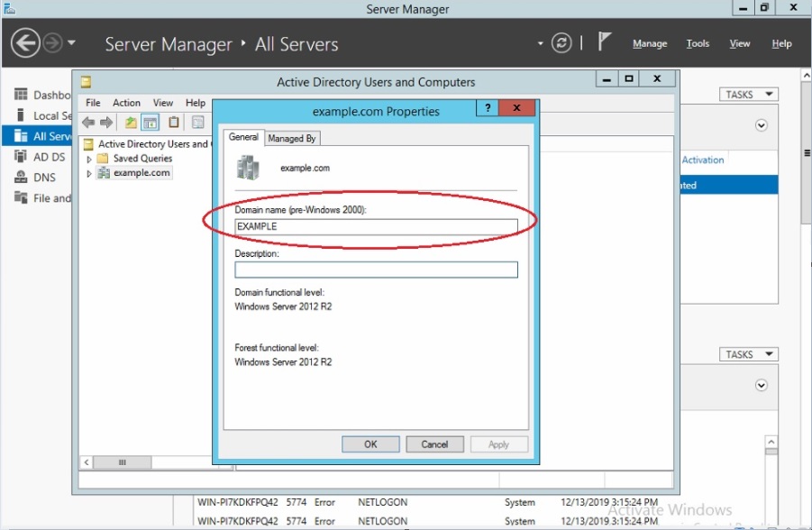Click OK in example.com Properties
The width and height of the screenshot is (812, 530).
tap(370, 444)
